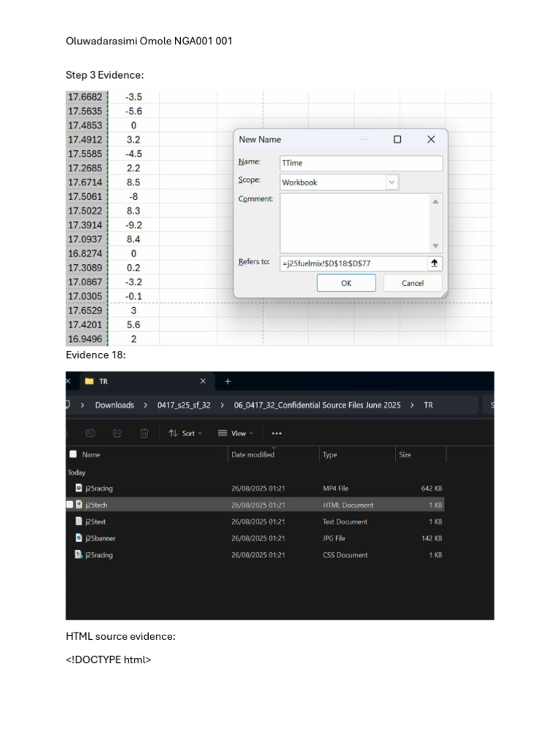Sort files by Date modified column

coord(253,454)
